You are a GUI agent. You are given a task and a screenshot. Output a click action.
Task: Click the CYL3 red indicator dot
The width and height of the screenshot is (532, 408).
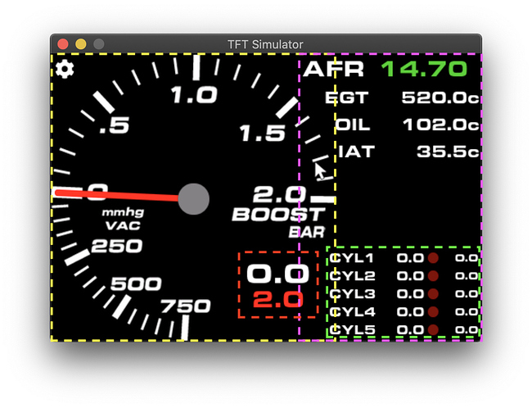click(433, 294)
